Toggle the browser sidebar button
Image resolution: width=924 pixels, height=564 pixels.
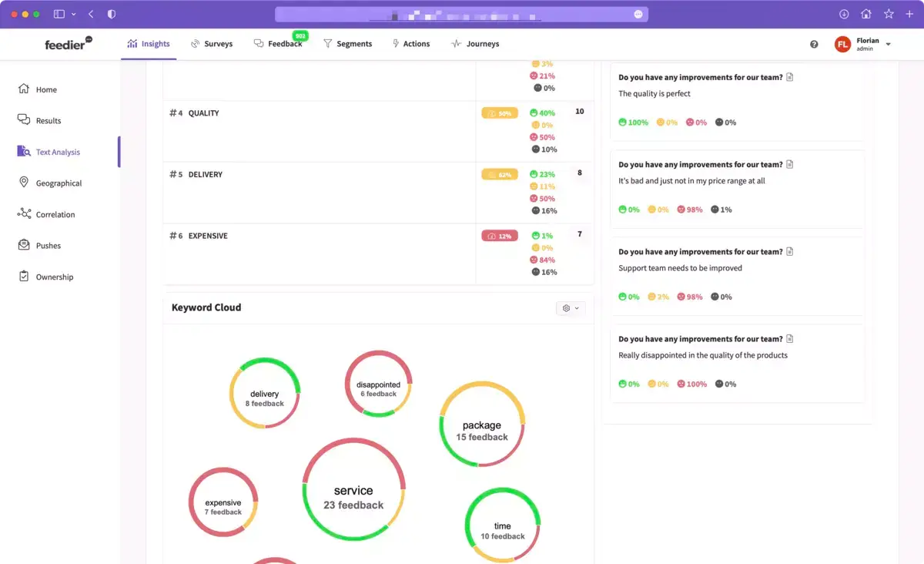[59, 14]
